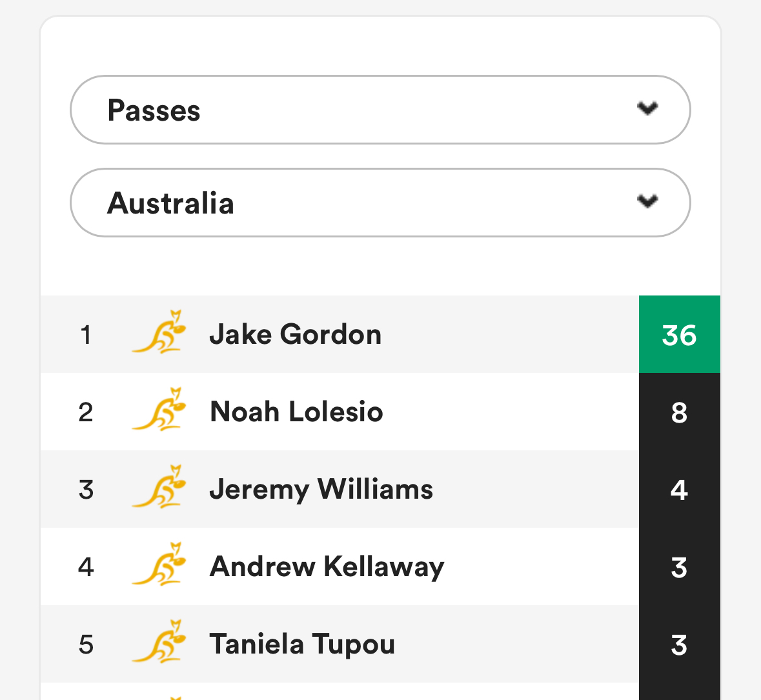The image size is (761, 700).
Task: Select player name Noah Lolesio
Action: [296, 412]
